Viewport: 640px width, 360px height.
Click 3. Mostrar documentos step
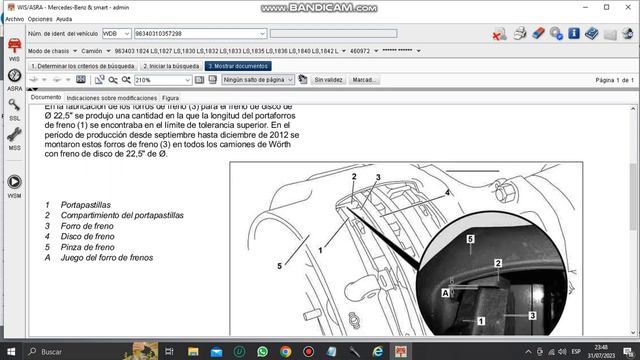[238, 66]
